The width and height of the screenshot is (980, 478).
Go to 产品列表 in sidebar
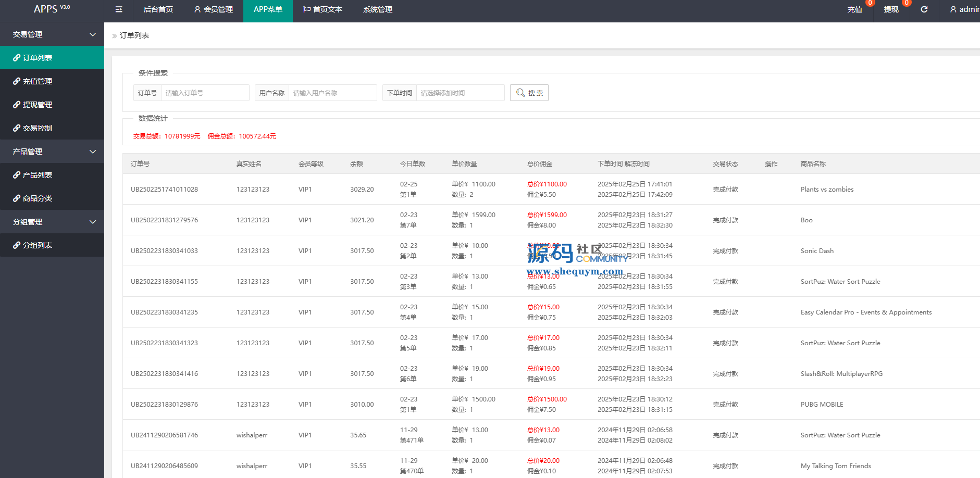(52, 175)
